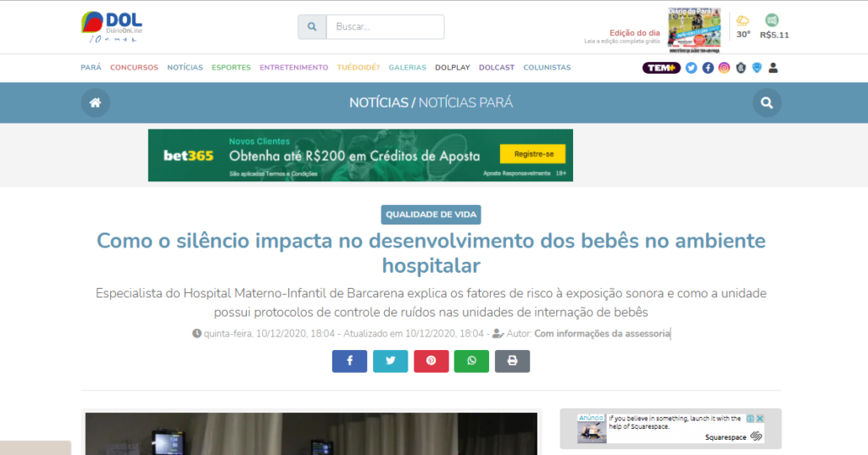Open the Instagram icon in the header
The image size is (868, 455).
[x=724, y=68]
